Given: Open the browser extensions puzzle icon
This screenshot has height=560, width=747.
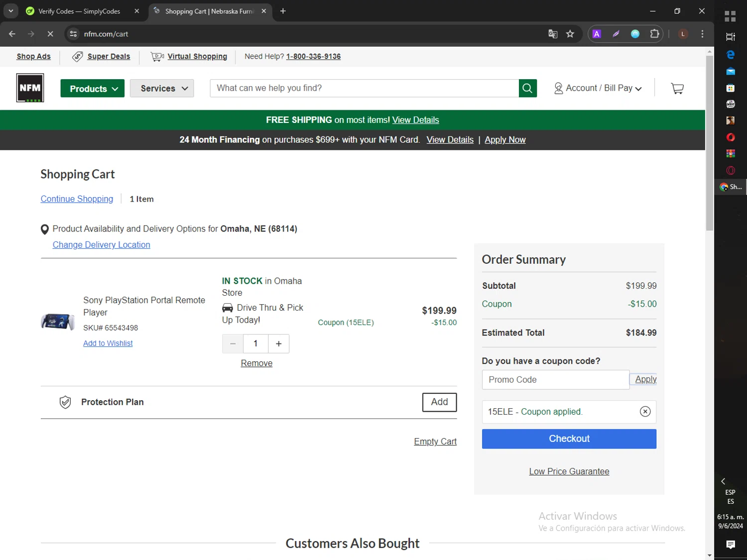Looking at the screenshot, I should pyautogui.click(x=654, y=34).
